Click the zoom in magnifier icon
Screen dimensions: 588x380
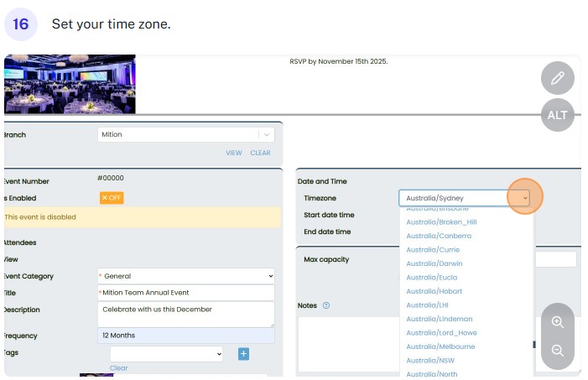557,321
